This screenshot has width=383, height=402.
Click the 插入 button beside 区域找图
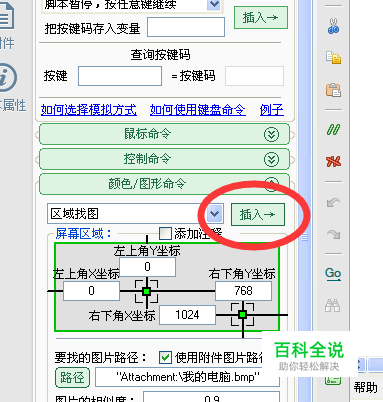tap(258, 214)
